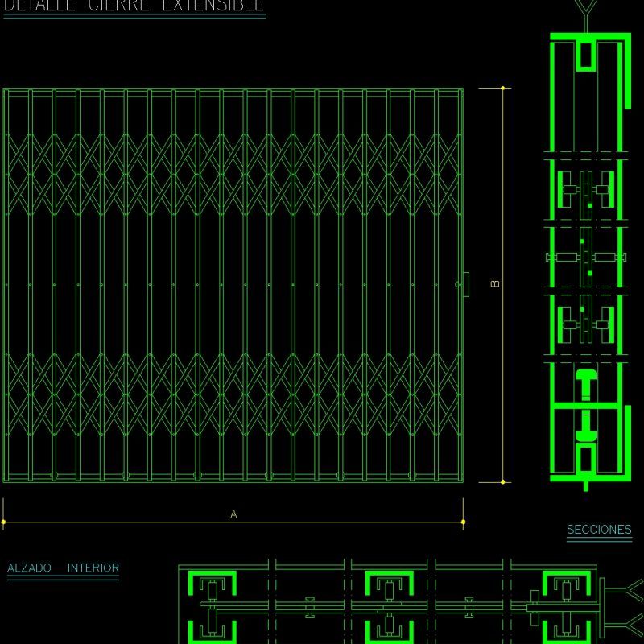
Task: Click the SECCIONES label text
Action: coord(598,530)
